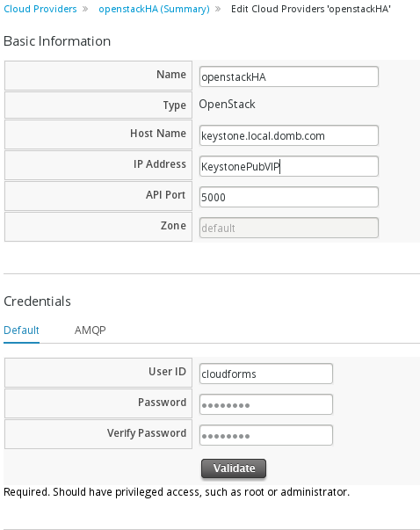The image size is (420, 530).
Task: Select the API Port field
Action: (288, 197)
